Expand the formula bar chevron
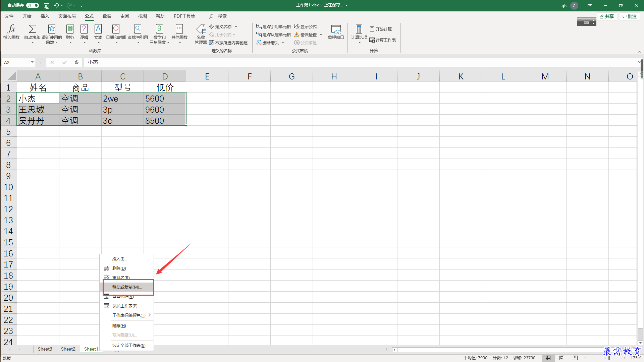The image size is (644, 362). (x=639, y=62)
